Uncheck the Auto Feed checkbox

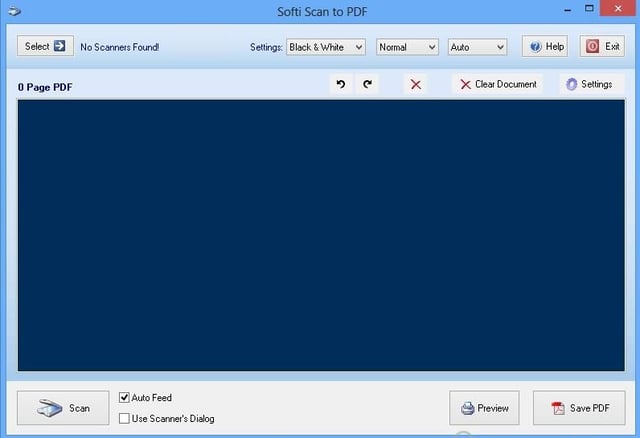point(124,397)
